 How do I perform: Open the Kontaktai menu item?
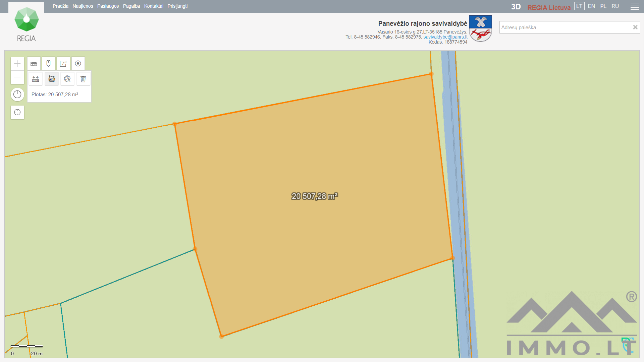click(154, 6)
